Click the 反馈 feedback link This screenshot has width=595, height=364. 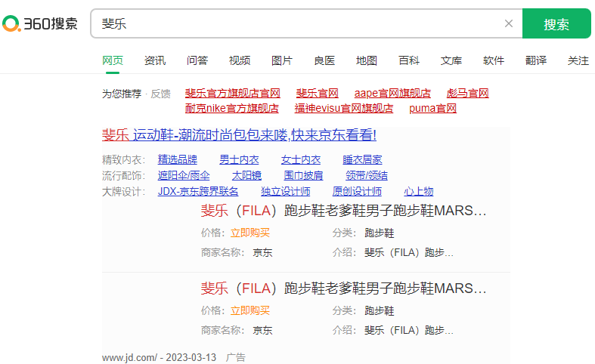pos(160,94)
